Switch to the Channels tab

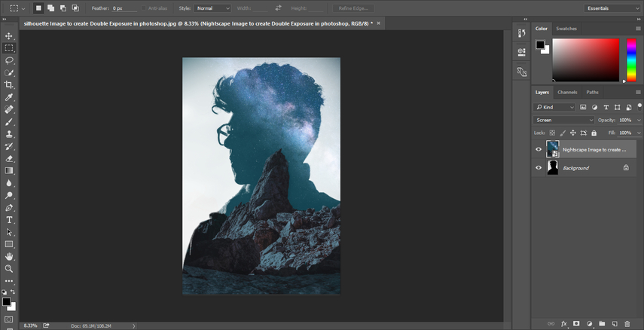tap(567, 92)
